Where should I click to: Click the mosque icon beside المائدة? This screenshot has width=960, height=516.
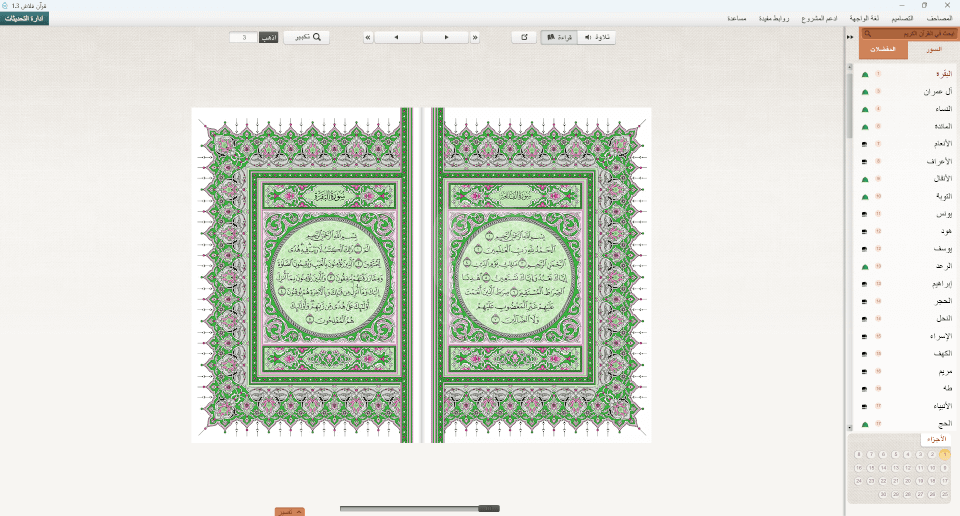coord(865,127)
